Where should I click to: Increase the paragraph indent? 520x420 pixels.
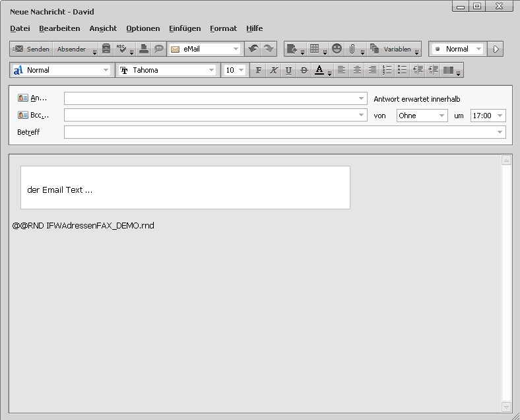[433, 70]
